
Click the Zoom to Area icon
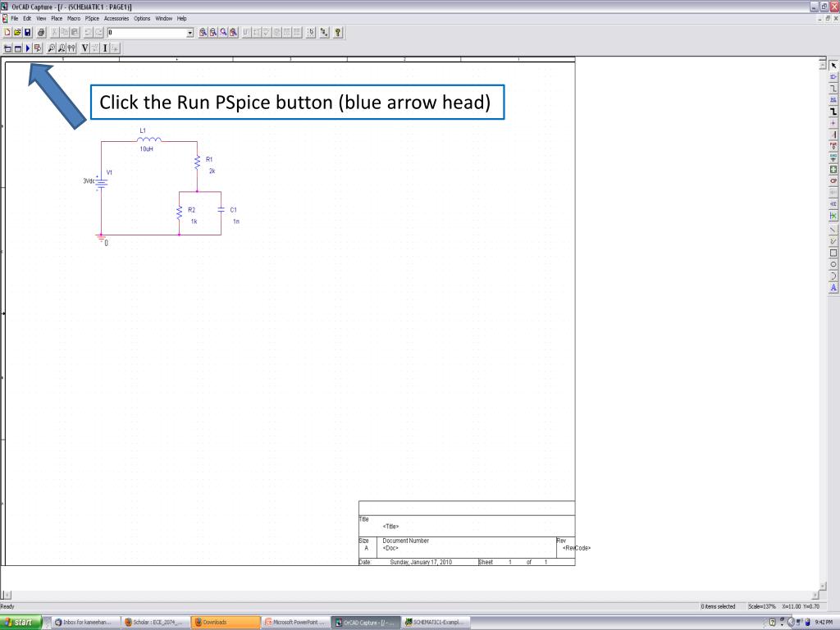pyautogui.click(x=223, y=33)
